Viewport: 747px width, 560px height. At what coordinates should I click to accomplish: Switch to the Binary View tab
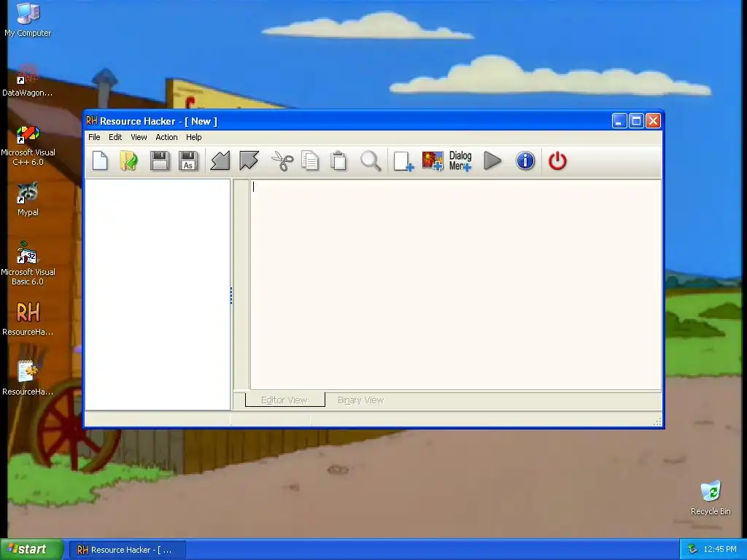[x=360, y=400]
